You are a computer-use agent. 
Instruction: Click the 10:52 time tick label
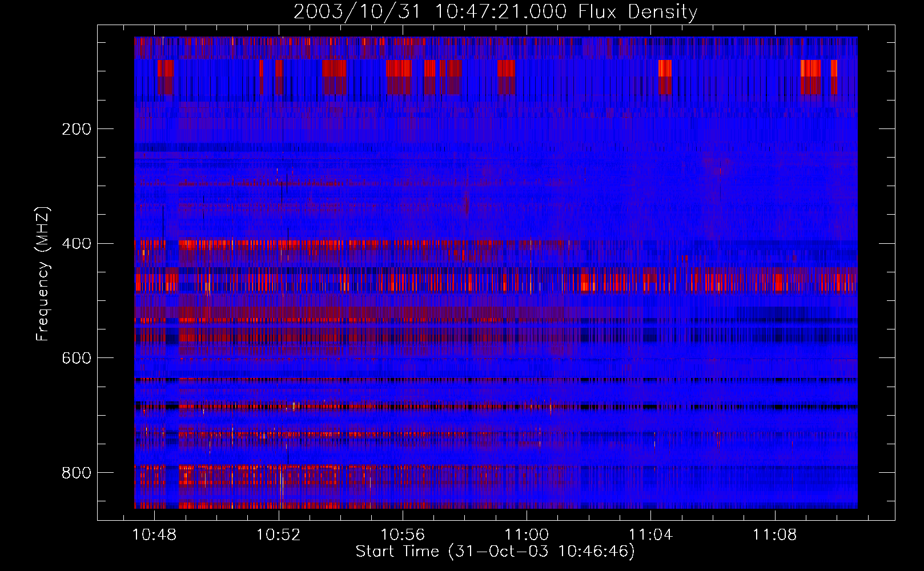coord(278,535)
